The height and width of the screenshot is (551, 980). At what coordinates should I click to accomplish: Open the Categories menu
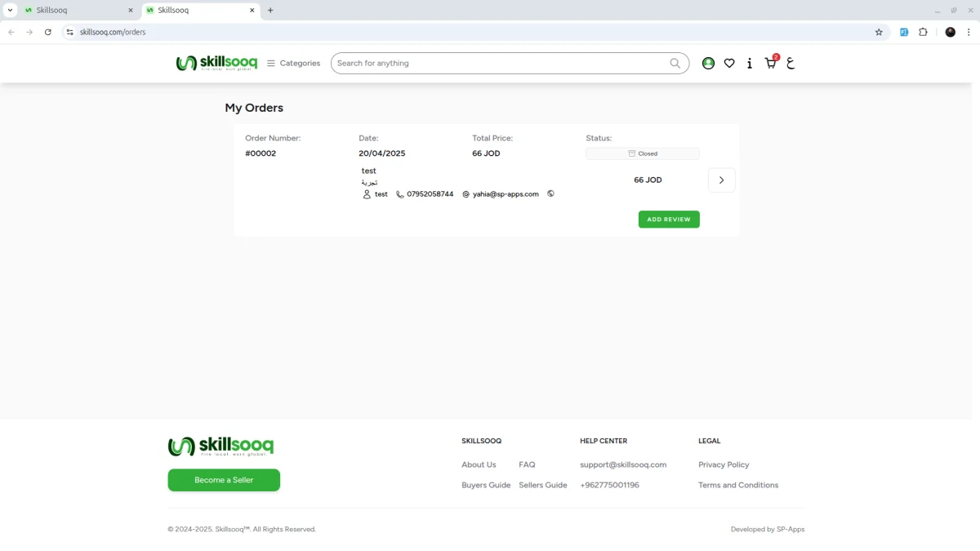[293, 63]
